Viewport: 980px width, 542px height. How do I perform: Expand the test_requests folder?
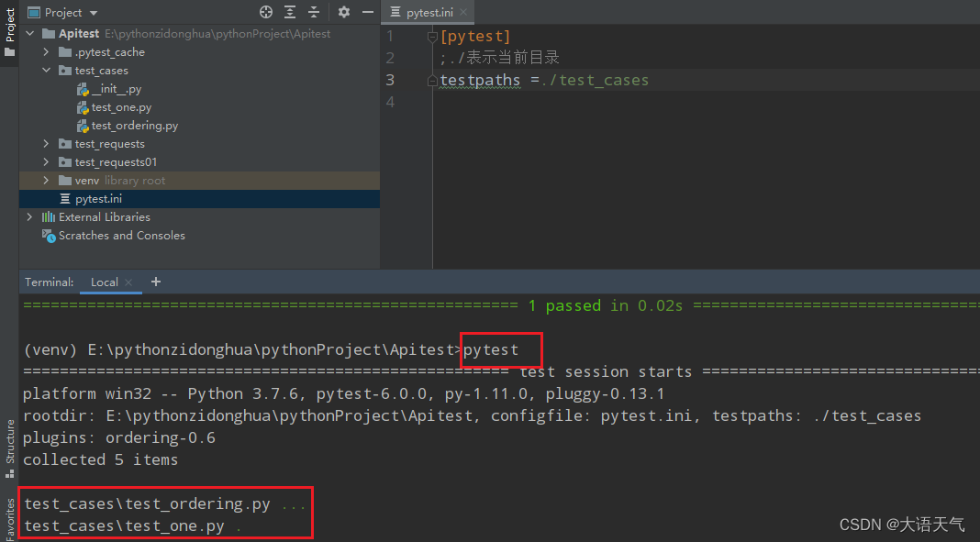(46, 144)
